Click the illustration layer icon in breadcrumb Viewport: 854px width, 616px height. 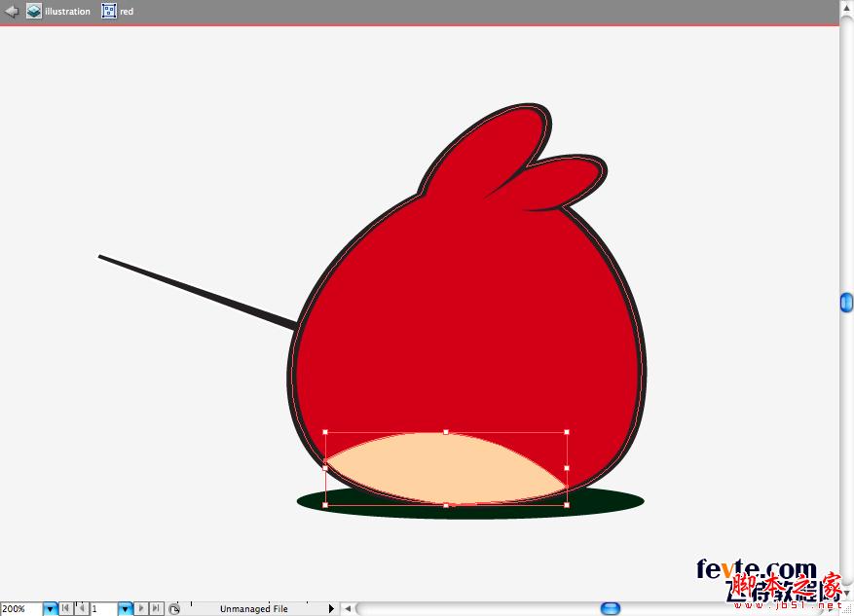click(34, 11)
